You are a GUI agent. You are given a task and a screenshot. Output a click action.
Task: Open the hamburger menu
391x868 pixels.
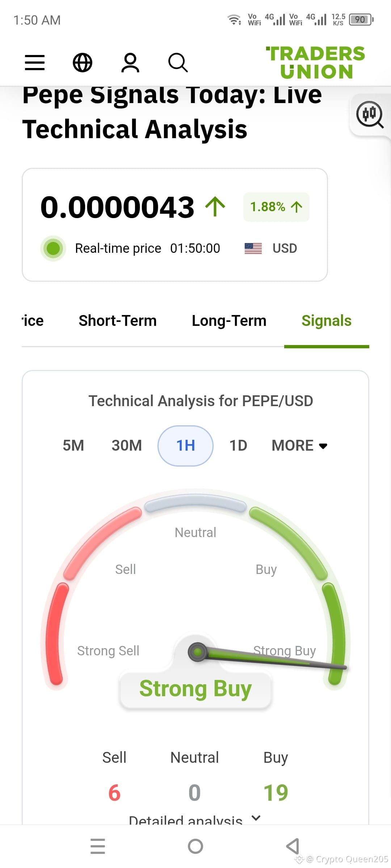pos(35,63)
